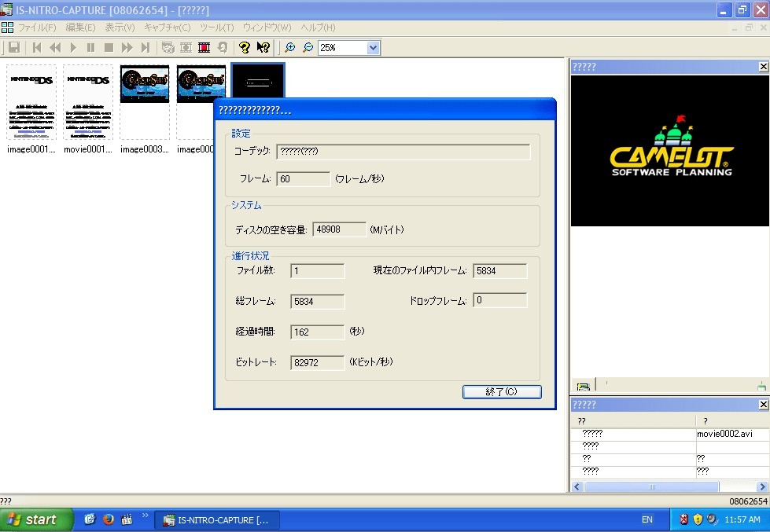This screenshot has width=770, height=532.
Task: Click the 11:57 AM taskbar clock
Action: tap(742, 519)
